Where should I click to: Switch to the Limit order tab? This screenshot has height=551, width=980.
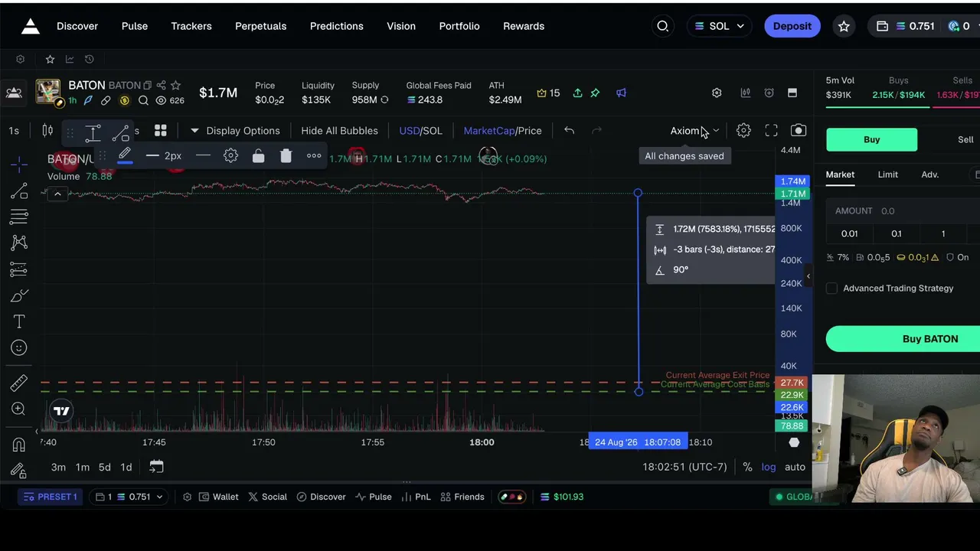(x=888, y=174)
